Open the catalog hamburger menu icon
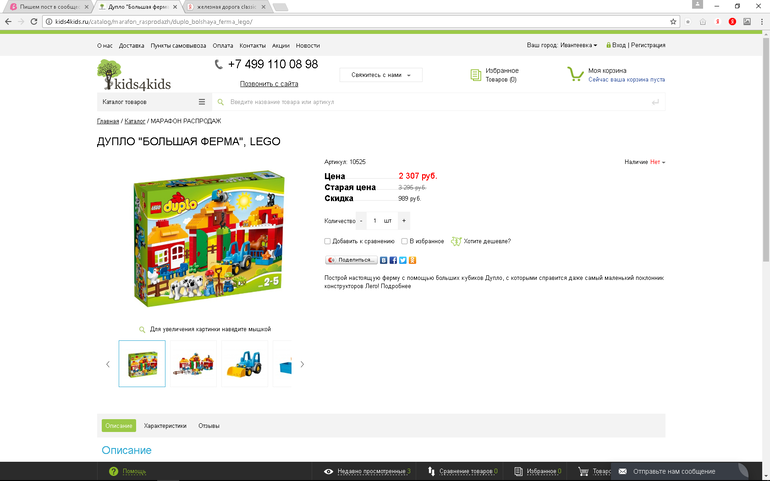 [x=202, y=102]
